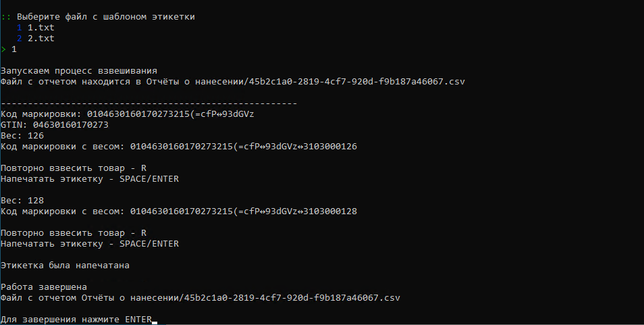Click the cursor after 'нажмите ENTER'
Viewport: 644px width, 325px height.
click(155, 322)
